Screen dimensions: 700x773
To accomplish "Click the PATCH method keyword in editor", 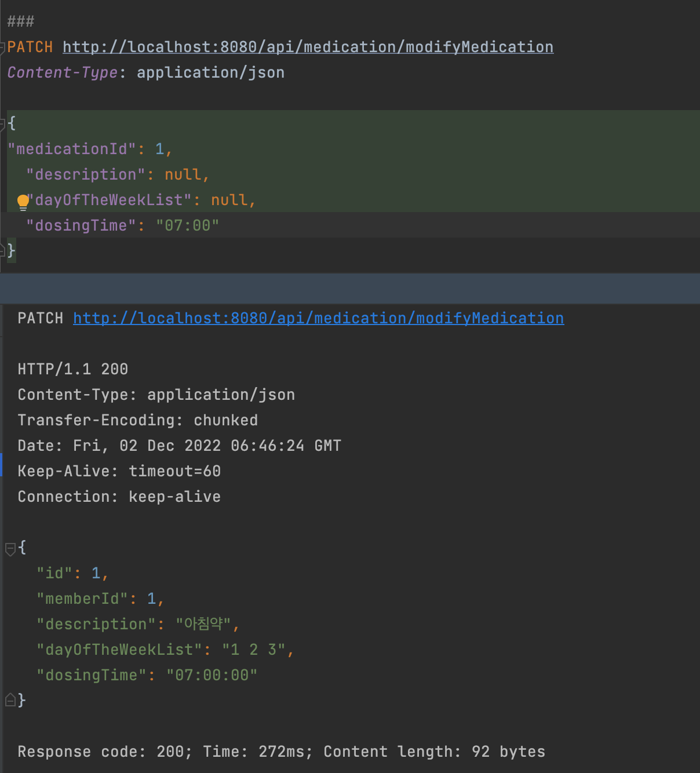I will 30,47.
